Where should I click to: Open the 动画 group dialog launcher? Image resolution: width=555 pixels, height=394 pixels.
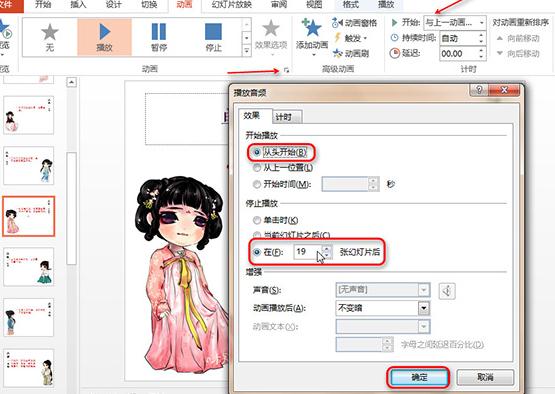(x=286, y=70)
